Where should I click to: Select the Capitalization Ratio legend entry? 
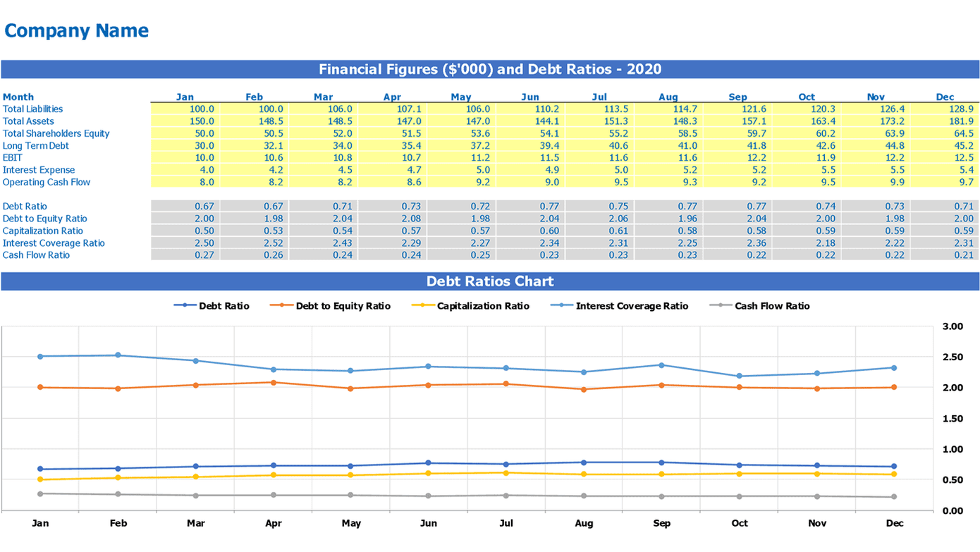[470, 306]
